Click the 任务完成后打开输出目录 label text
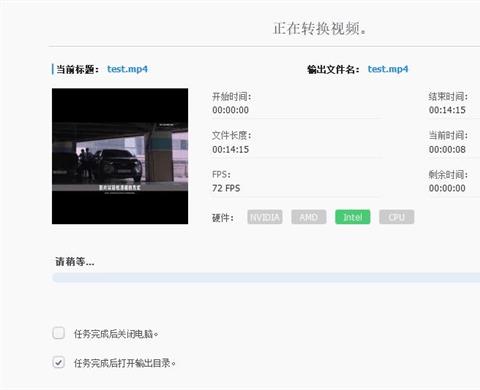 tap(125, 363)
